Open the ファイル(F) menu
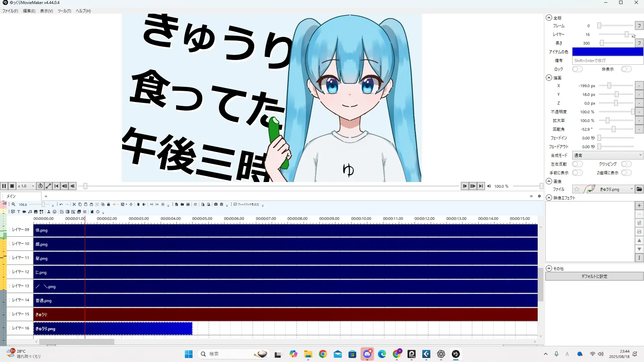Screen dimensions: 644x362 (x=10, y=11)
